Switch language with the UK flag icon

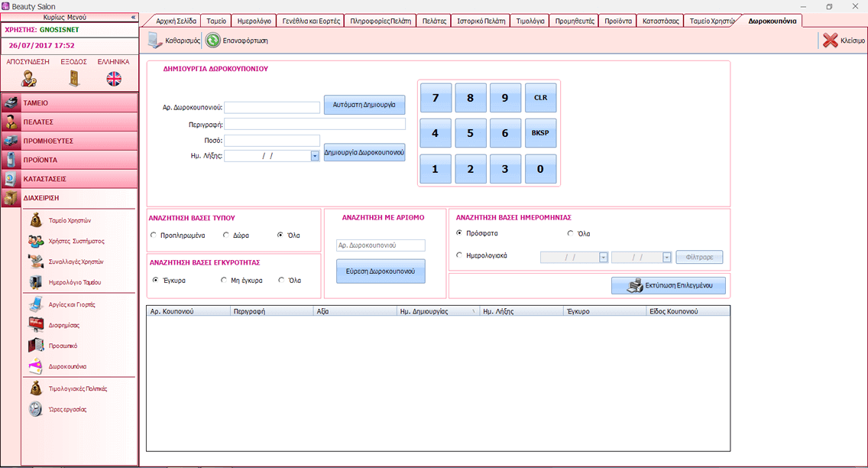[114, 79]
